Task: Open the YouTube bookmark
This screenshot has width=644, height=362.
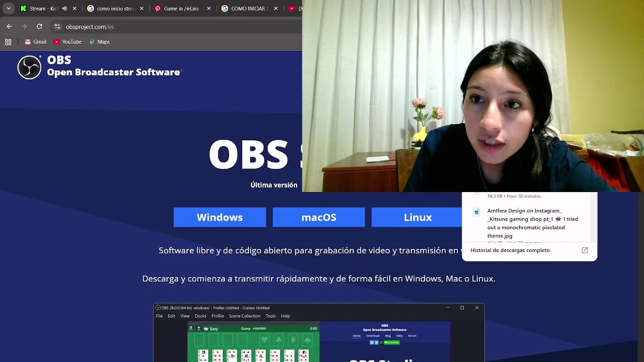Action: coord(67,42)
